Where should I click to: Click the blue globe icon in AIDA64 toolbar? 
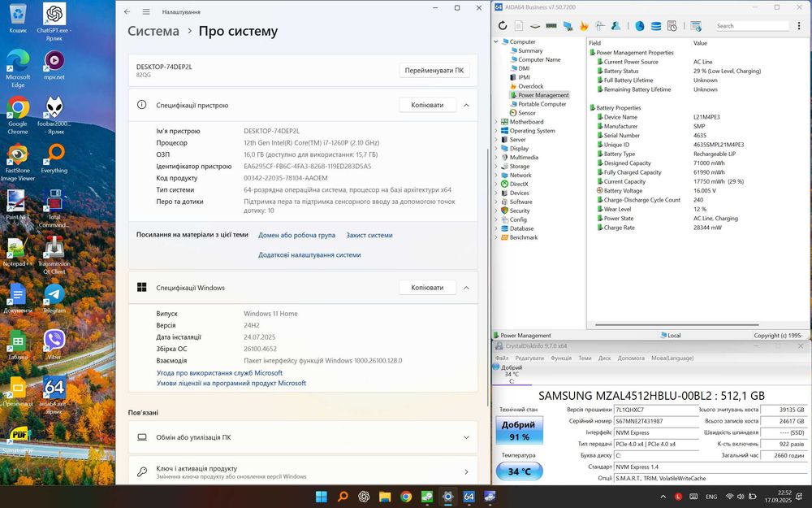(640, 26)
